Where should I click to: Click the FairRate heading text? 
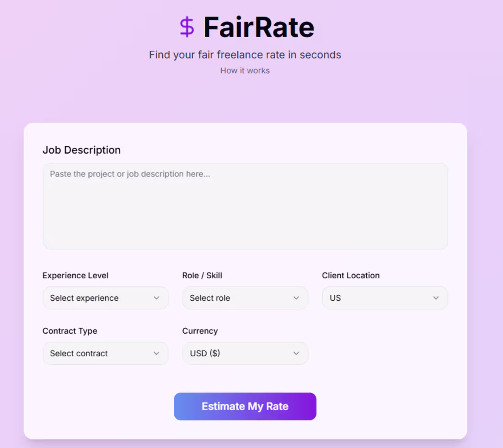pyautogui.click(x=259, y=27)
